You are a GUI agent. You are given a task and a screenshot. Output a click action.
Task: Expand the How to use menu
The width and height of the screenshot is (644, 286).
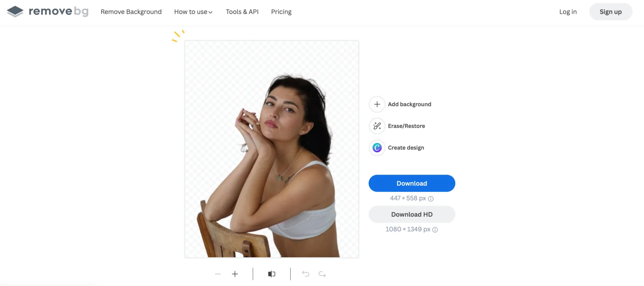tap(193, 12)
